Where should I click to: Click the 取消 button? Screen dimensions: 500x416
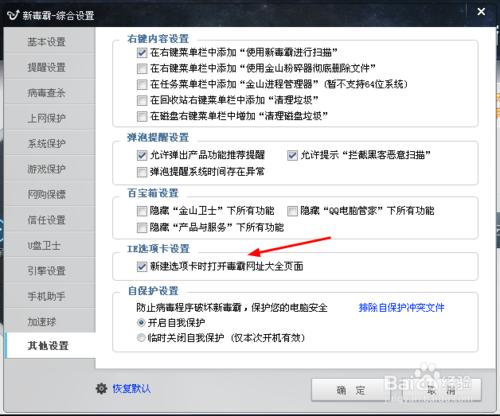(x=442, y=390)
